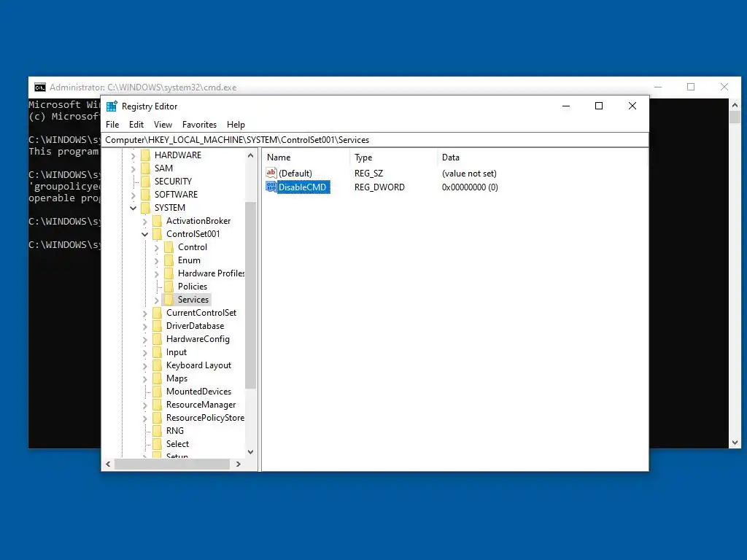747x560 pixels.
Task: Click the ActivationBroker folder icon
Action: (158, 220)
